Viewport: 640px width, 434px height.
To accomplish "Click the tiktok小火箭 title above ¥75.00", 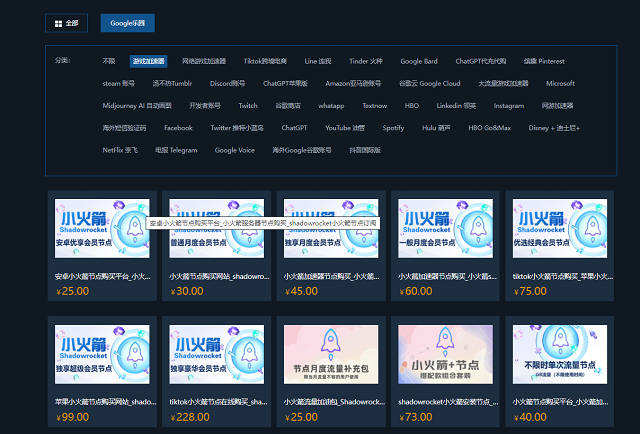I will [563, 276].
